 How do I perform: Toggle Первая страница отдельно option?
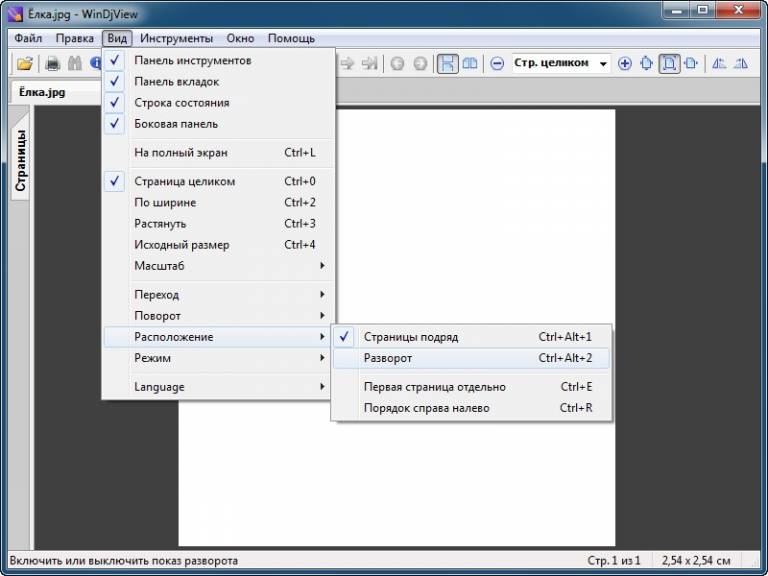point(471,387)
